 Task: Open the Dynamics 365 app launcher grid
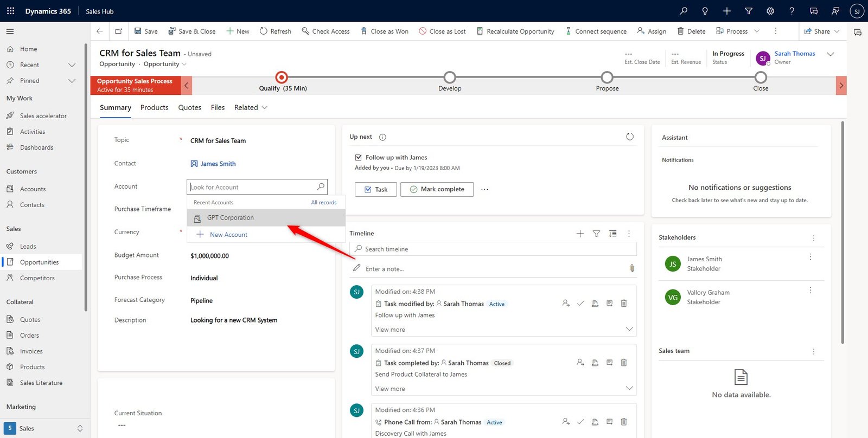click(x=10, y=11)
